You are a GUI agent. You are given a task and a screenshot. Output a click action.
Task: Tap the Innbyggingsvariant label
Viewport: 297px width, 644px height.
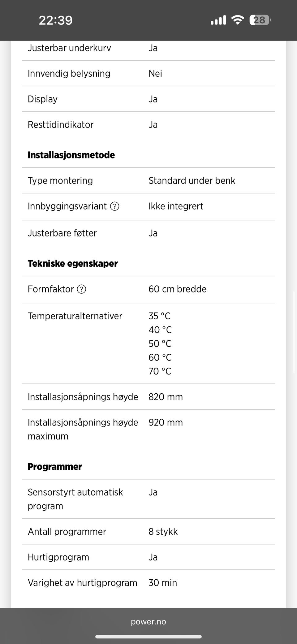pos(67,206)
